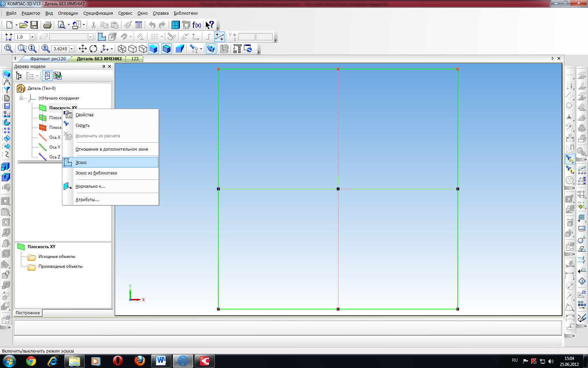Pin the model tree panel

point(104,67)
